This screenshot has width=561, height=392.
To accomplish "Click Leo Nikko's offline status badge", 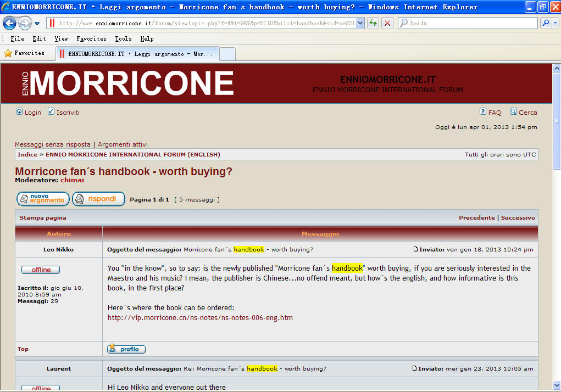I will (41, 270).
